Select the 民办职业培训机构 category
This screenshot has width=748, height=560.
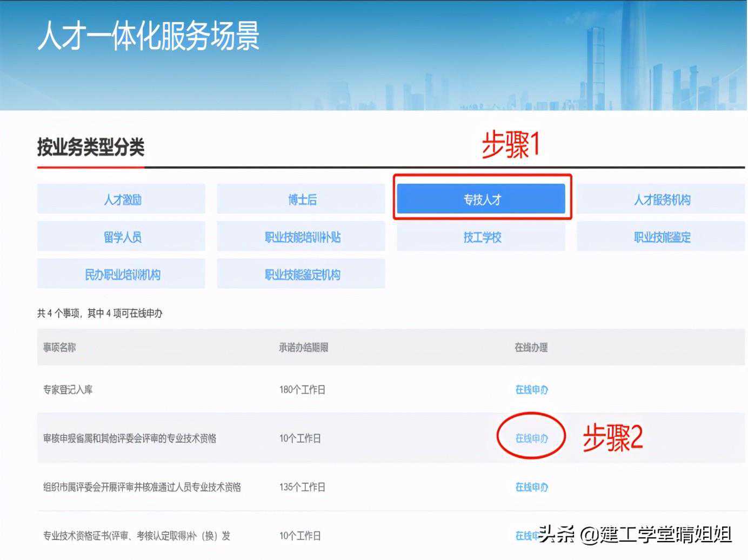[x=122, y=274]
